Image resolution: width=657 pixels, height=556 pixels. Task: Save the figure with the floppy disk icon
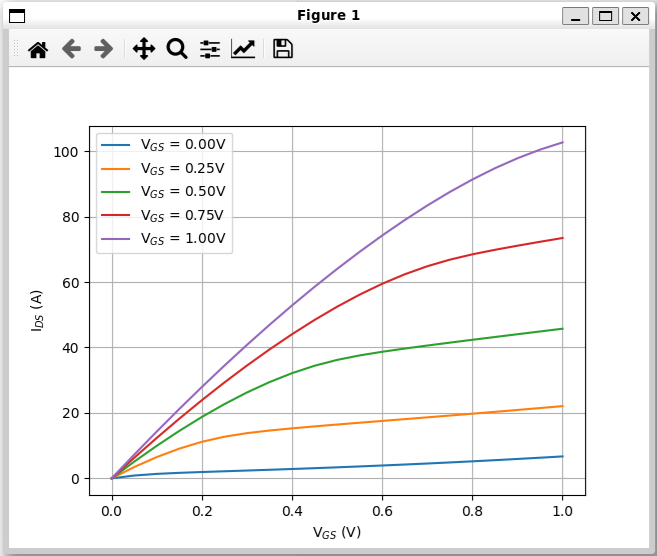(x=283, y=49)
